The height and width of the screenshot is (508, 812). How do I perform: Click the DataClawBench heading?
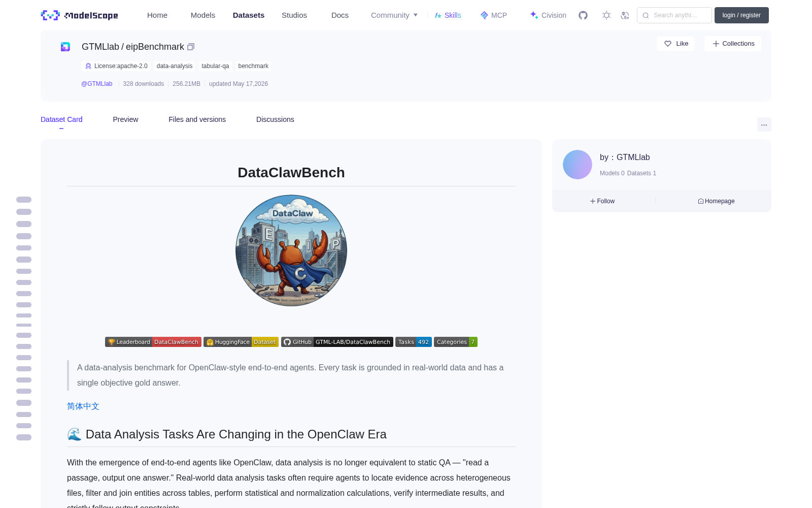tap(291, 173)
